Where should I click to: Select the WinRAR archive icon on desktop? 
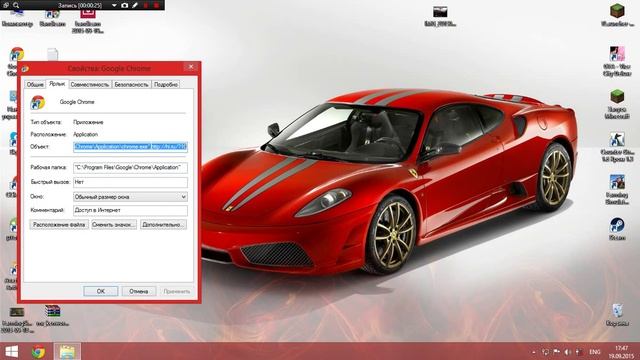coord(53,311)
